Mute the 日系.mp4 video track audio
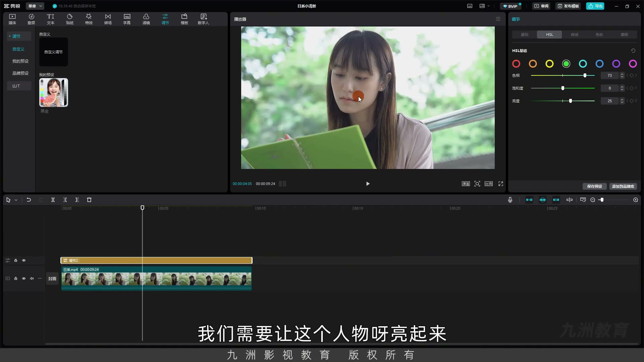This screenshot has width=644, height=362. point(32,279)
